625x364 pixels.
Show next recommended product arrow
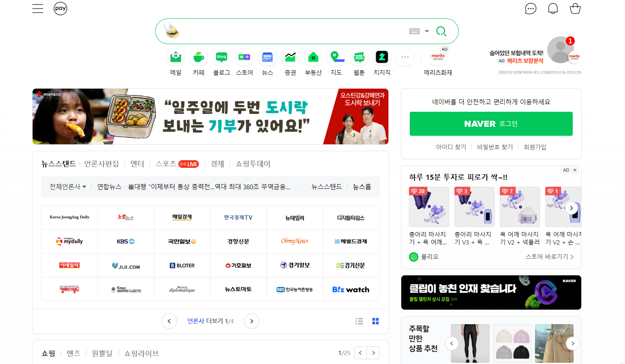[x=573, y=343]
